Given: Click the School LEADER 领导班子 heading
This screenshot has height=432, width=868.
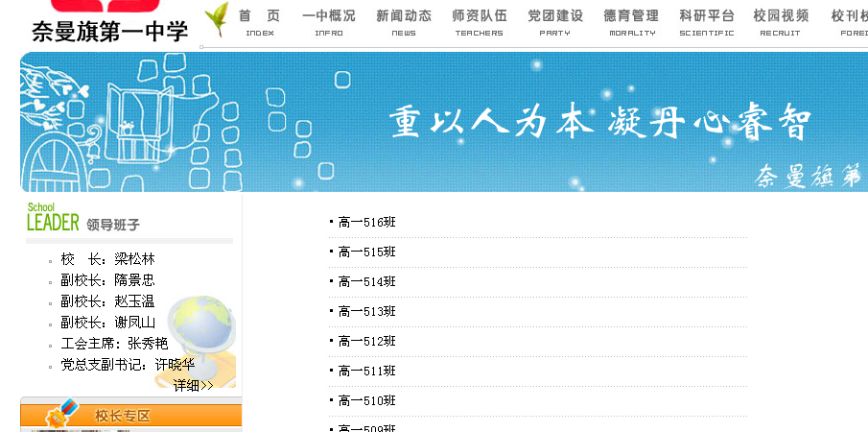Looking at the screenshot, I should [x=83, y=218].
